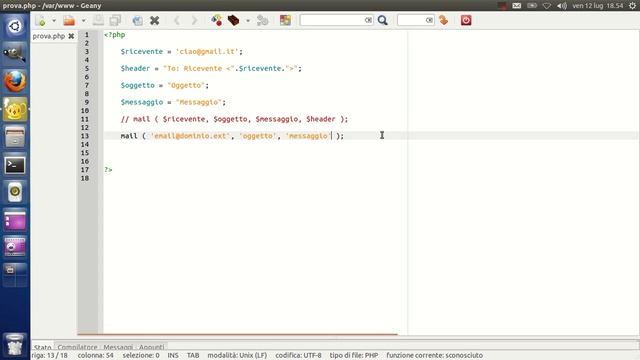The height and width of the screenshot is (360, 640).
Task: Select the prova.php document tab
Action: [49, 36]
